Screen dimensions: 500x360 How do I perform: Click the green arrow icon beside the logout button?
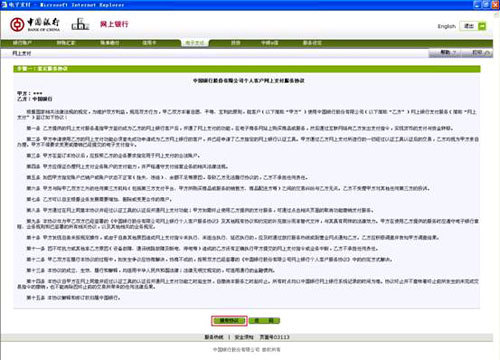[x=482, y=26]
